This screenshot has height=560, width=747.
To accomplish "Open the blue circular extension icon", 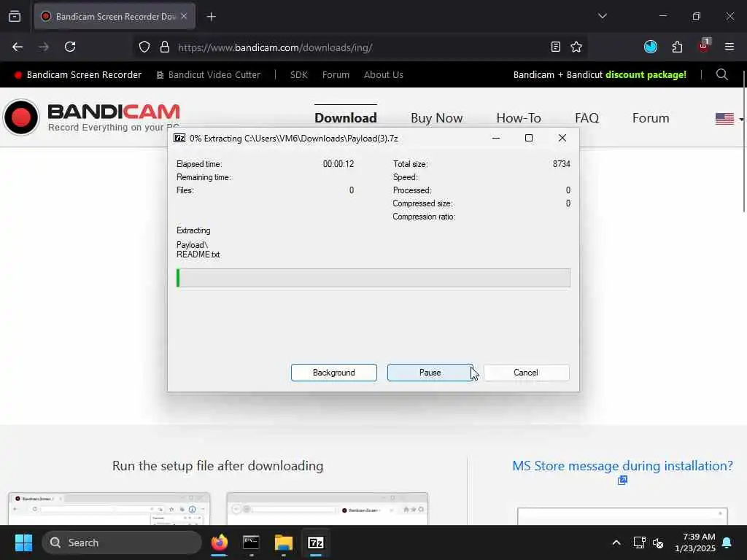I will click(650, 47).
